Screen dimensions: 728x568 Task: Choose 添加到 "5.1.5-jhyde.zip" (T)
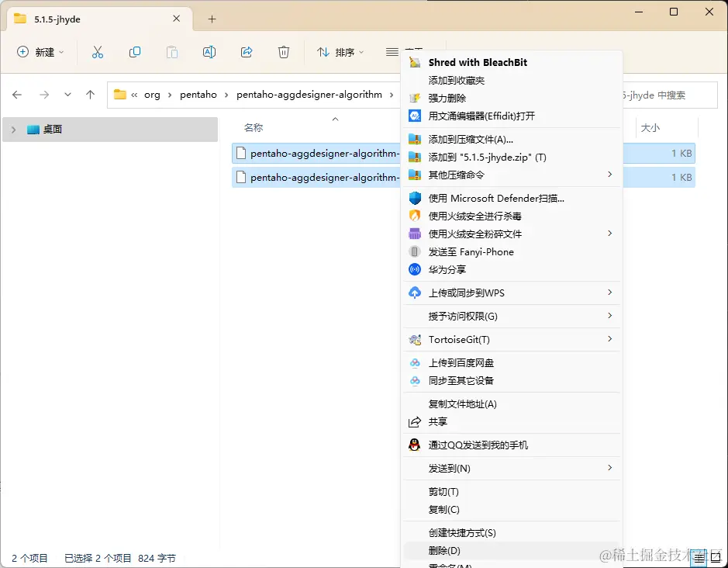[x=512, y=157]
